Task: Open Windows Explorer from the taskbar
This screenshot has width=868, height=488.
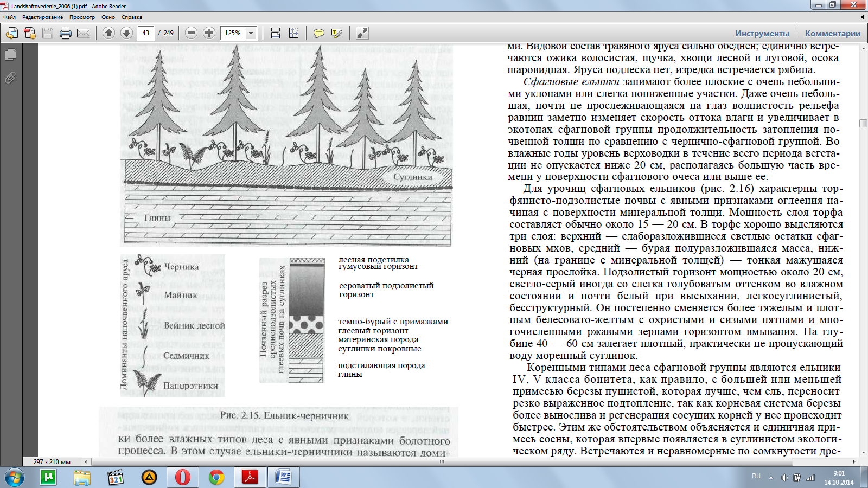Action: (x=82, y=478)
